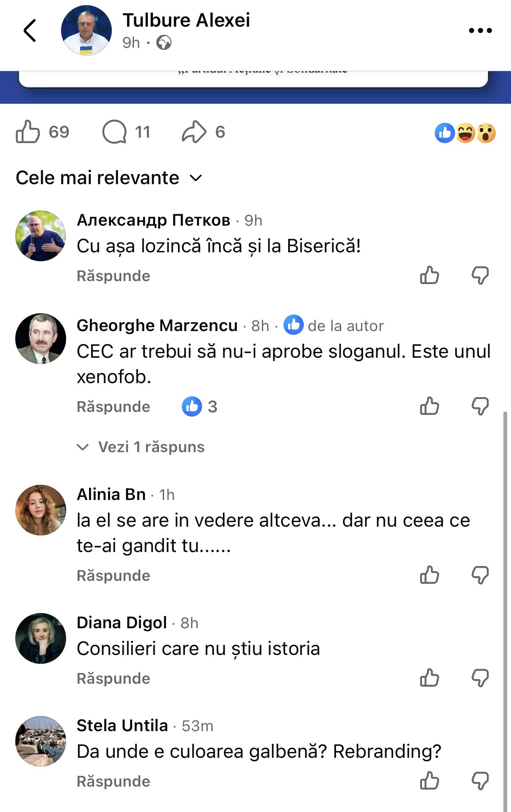Dislike Gheorghe Marzencu's comment
This screenshot has width=511, height=812.
coord(480,406)
